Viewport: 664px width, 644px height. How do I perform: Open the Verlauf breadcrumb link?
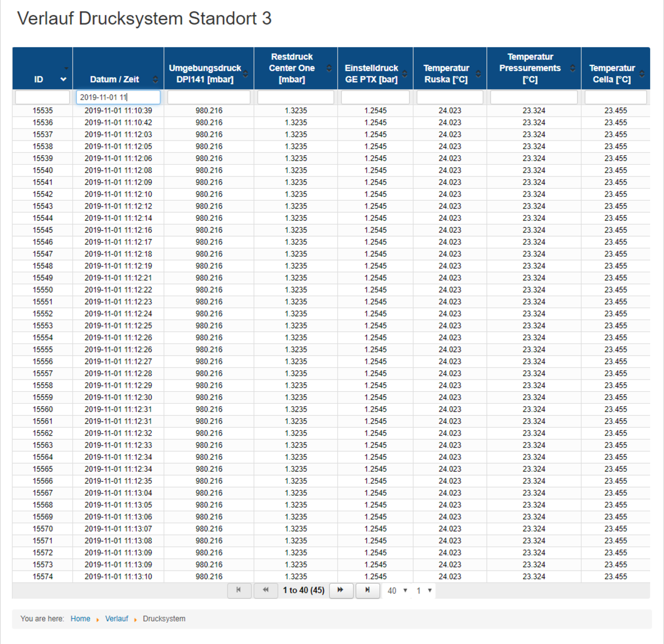tap(116, 619)
